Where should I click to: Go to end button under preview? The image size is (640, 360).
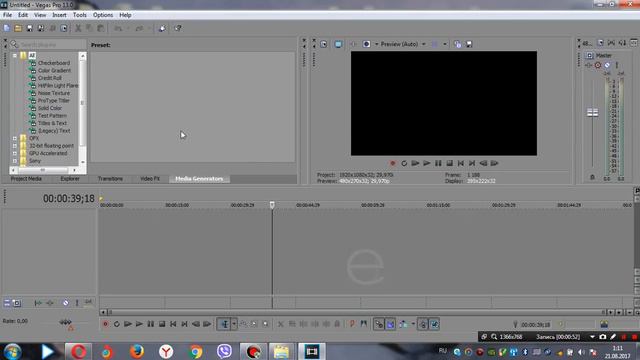pyautogui.click(x=472, y=163)
